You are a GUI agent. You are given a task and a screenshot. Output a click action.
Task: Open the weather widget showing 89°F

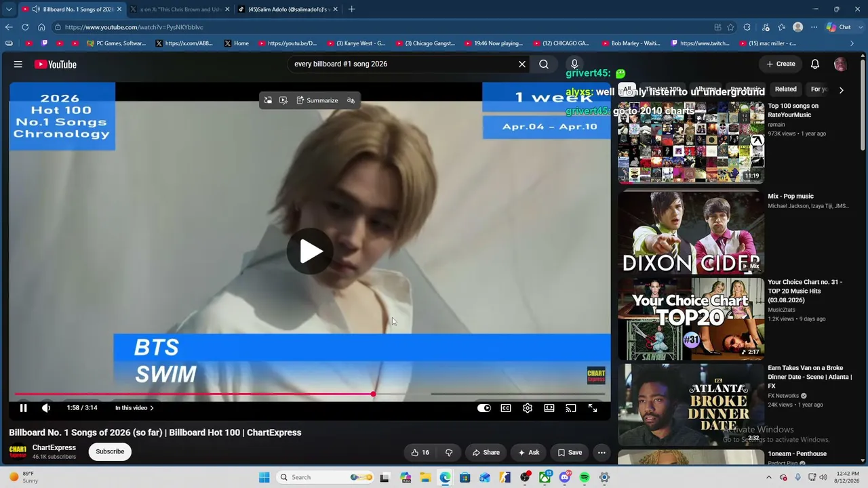click(24, 477)
